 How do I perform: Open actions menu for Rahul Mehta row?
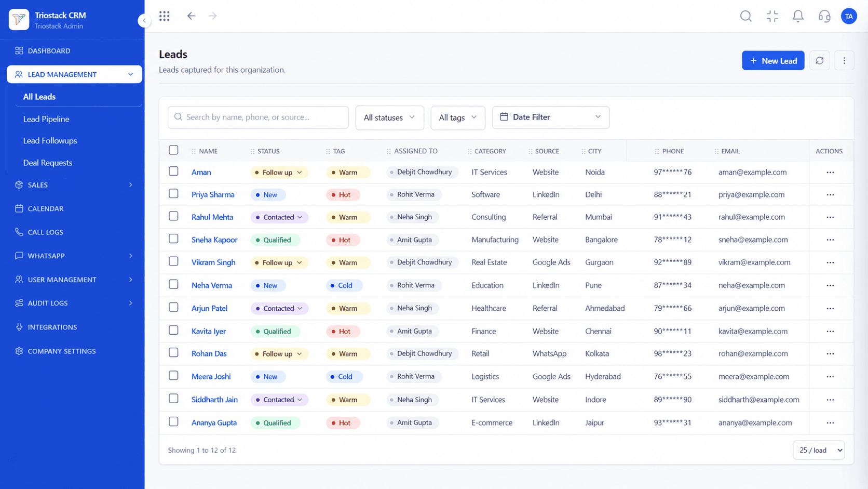pos(830,217)
